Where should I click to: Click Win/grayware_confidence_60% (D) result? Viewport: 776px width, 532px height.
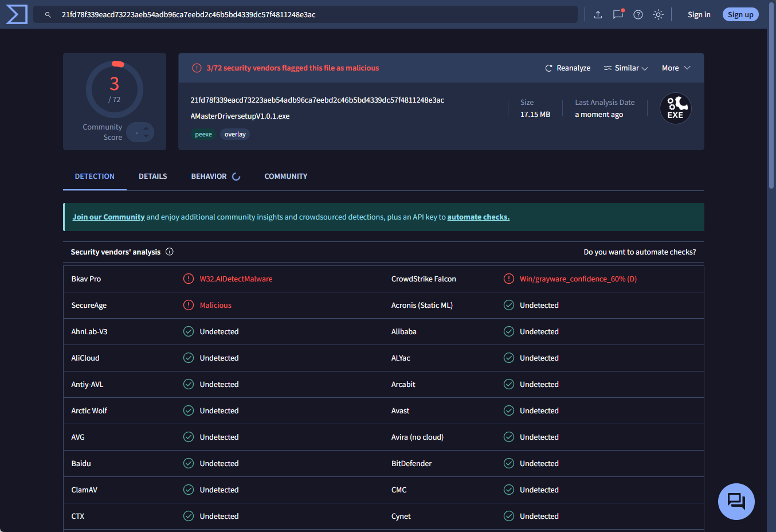[x=578, y=279]
